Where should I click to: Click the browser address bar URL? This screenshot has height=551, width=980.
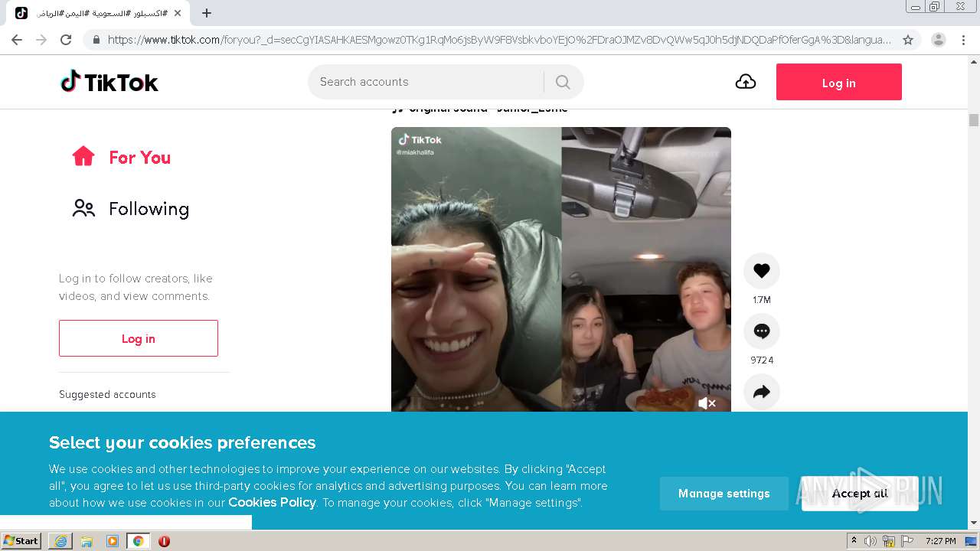coord(499,40)
